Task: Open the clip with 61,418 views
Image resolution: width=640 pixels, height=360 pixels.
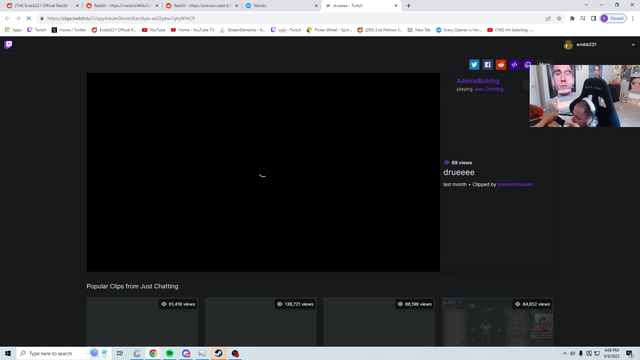Action: [x=142, y=322]
